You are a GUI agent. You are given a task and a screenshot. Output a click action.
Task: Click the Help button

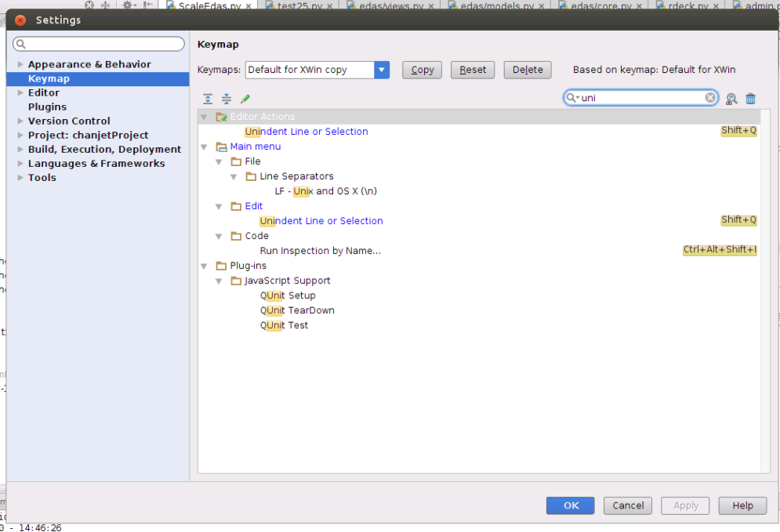click(742, 505)
